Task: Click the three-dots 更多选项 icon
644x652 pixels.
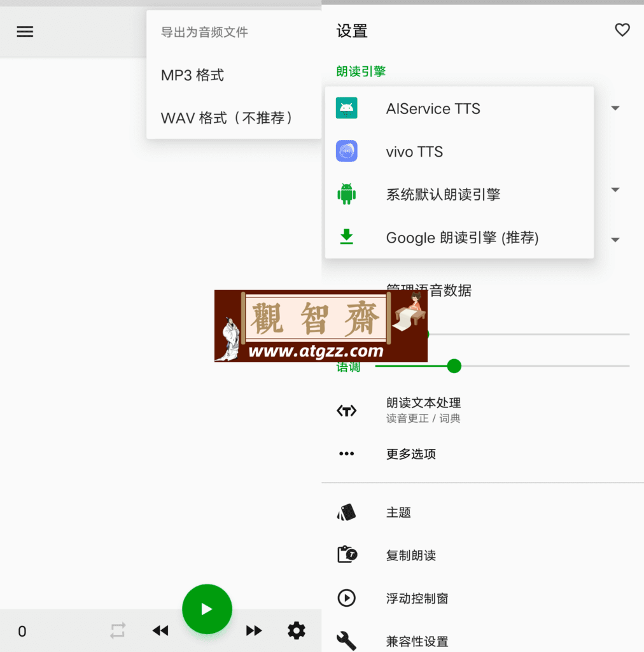Action: [347, 453]
